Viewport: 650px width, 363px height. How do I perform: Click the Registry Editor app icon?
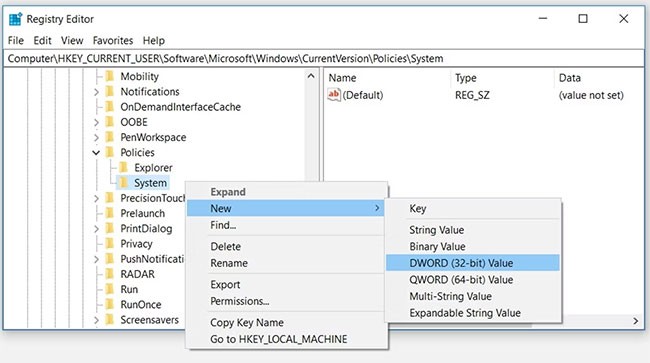coord(15,19)
